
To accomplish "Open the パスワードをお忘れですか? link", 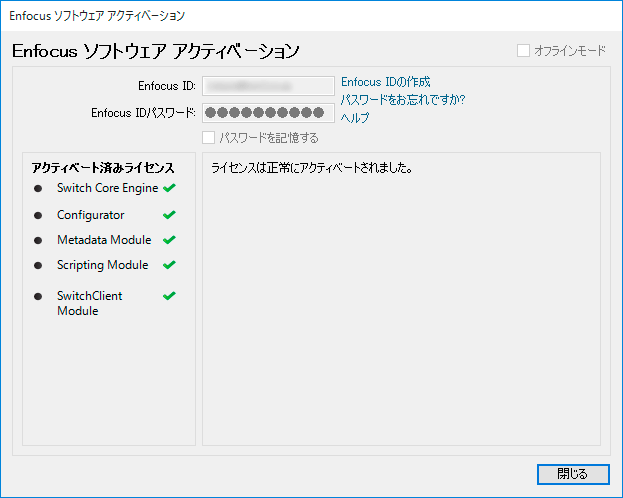I will point(402,99).
